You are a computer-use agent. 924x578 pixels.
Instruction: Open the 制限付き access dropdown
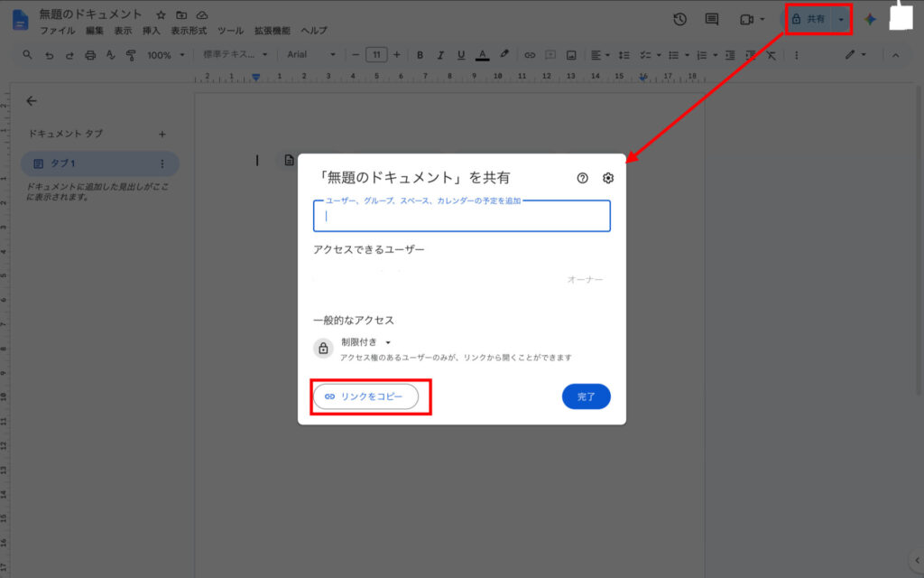click(366, 342)
